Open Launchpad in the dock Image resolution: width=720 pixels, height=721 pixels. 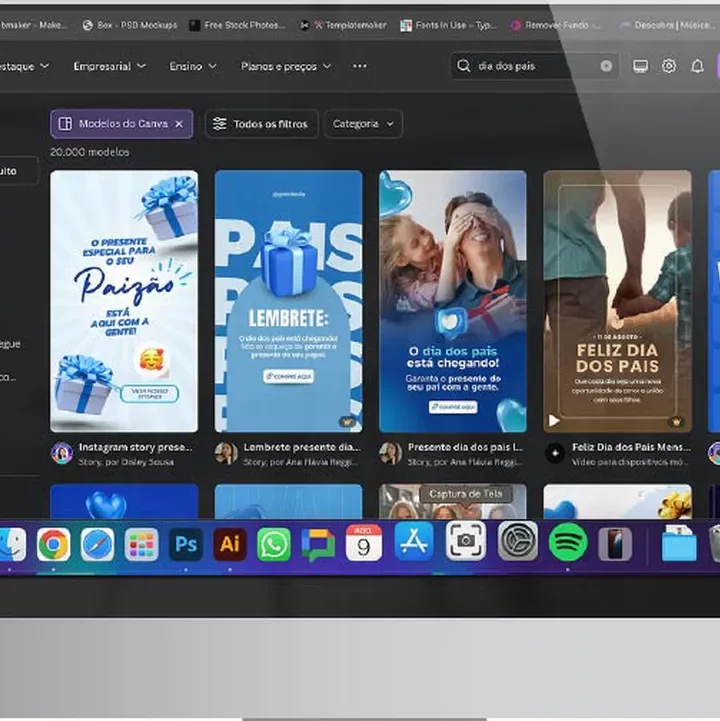click(141, 544)
